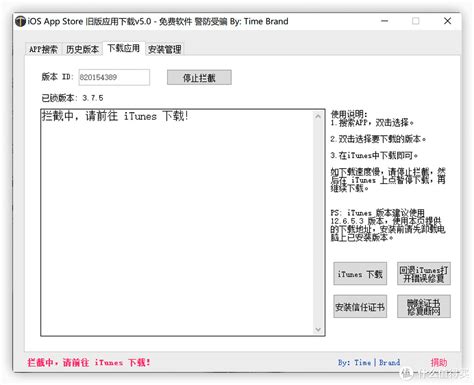
Task: Click the 如下载速度慢 hint paragraph
Action: coord(388,180)
